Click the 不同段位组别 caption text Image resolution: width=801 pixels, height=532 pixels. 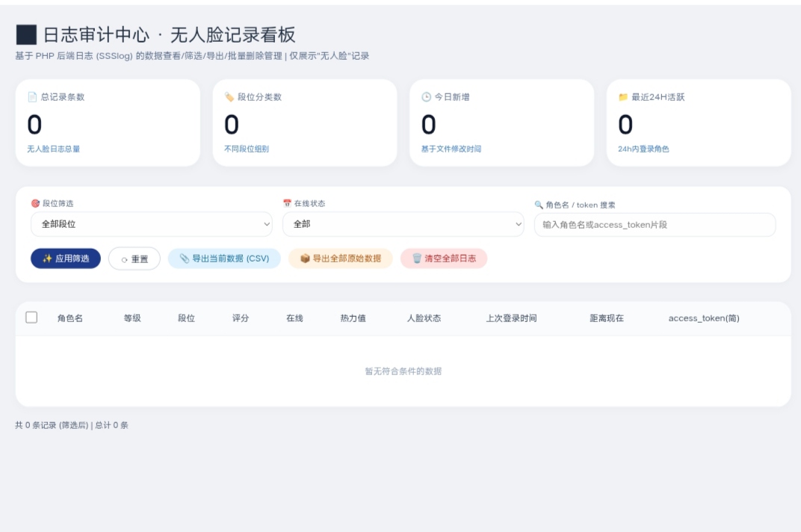(x=247, y=149)
